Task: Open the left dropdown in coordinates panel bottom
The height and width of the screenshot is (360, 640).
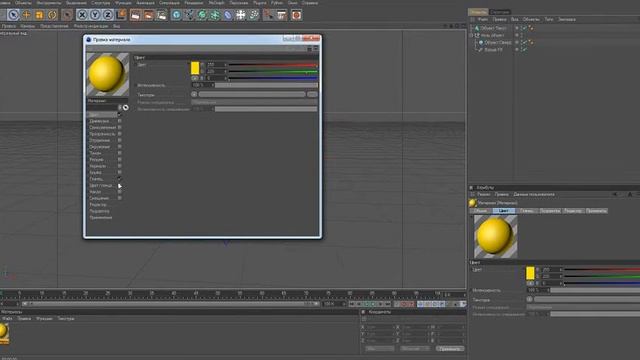Action: [380, 349]
